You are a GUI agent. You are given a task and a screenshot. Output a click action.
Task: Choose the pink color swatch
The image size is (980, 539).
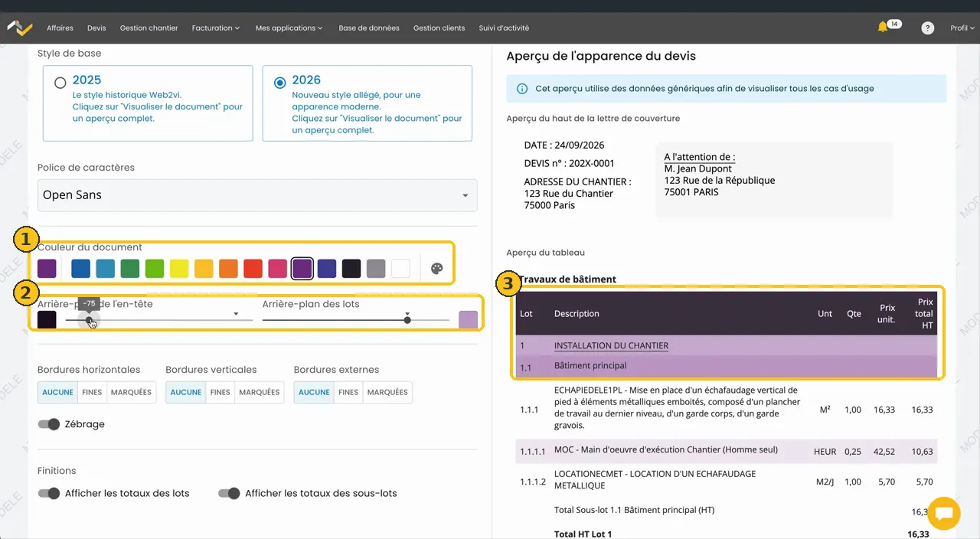pyautogui.click(x=277, y=269)
